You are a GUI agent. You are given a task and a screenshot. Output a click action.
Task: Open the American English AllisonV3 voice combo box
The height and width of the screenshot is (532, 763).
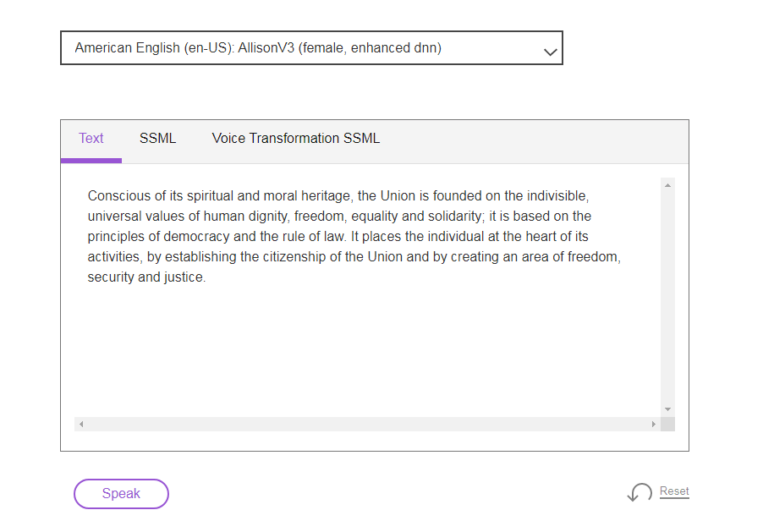click(x=311, y=47)
